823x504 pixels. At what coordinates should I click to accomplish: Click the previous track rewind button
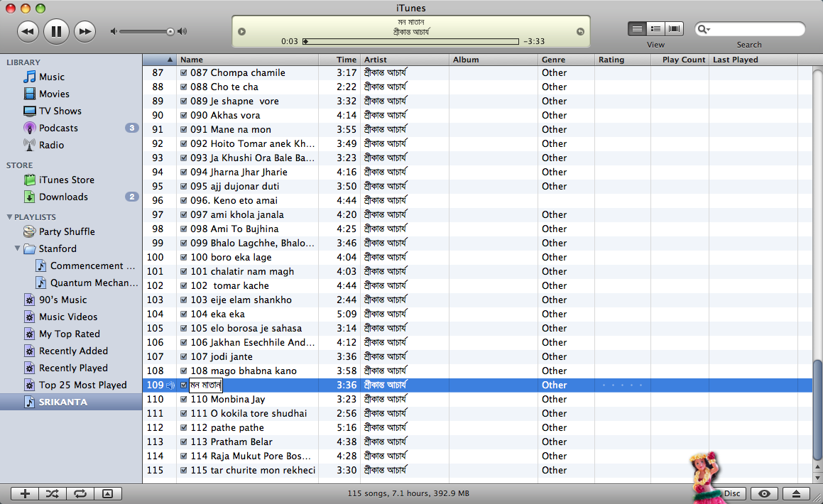28,31
